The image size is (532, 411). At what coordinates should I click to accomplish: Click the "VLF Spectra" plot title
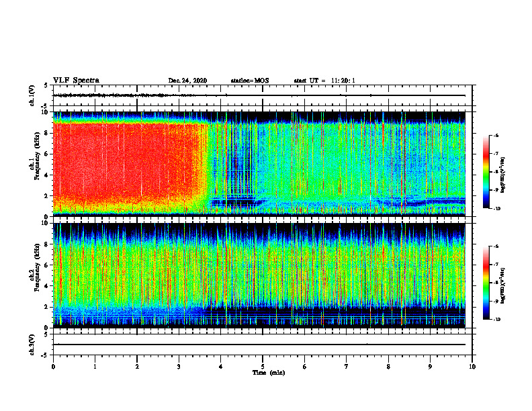76,81
